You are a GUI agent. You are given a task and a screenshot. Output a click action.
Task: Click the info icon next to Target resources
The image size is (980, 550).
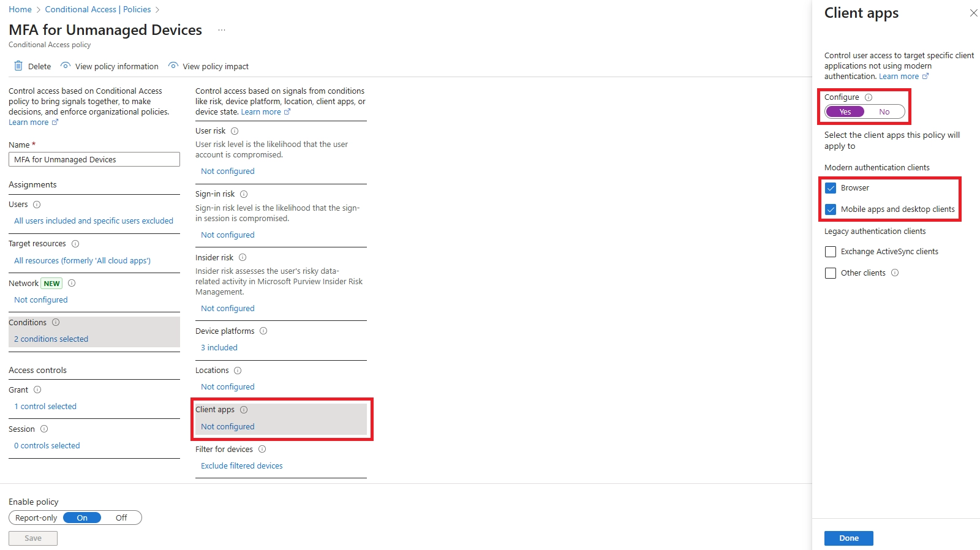pos(75,244)
